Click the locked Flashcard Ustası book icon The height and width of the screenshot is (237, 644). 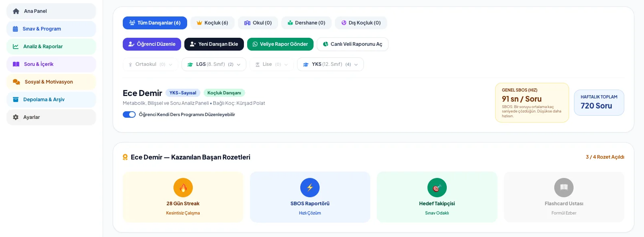coord(564,188)
